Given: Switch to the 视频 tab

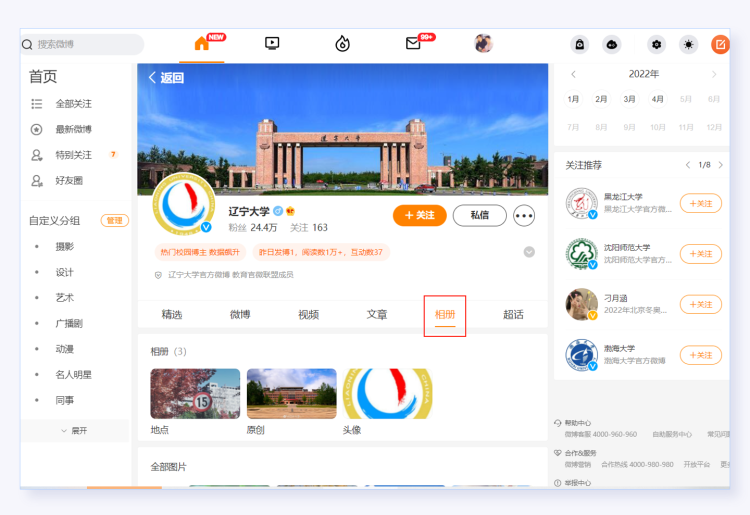Looking at the screenshot, I should tap(309, 314).
